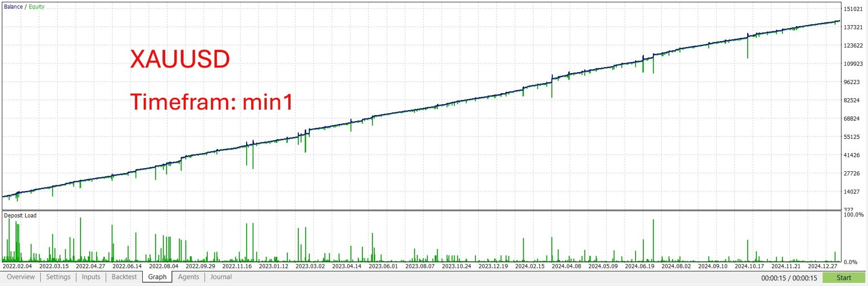The width and height of the screenshot is (868, 286).
Task: Click the 2022.04.27 date label
Action: coord(91,266)
